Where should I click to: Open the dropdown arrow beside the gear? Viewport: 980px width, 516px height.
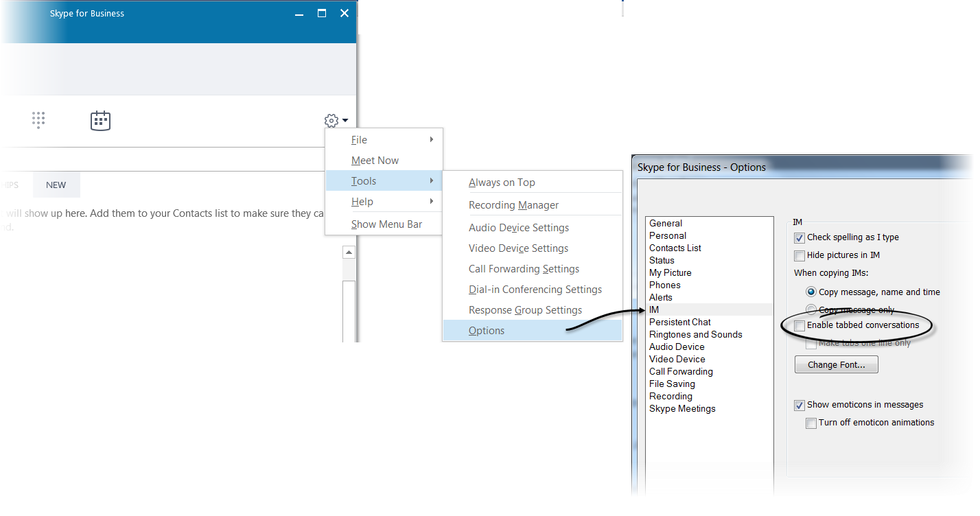pyautogui.click(x=344, y=119)
